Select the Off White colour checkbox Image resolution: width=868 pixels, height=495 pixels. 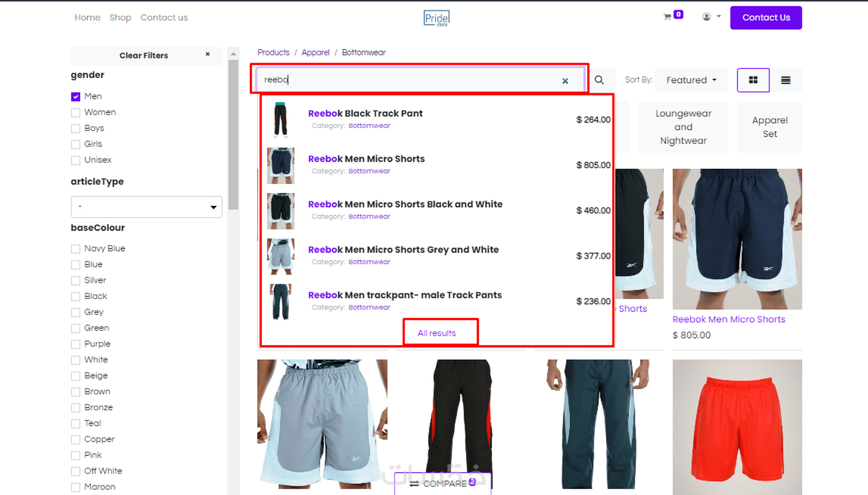pyautogui.click(x=76, y=471)
